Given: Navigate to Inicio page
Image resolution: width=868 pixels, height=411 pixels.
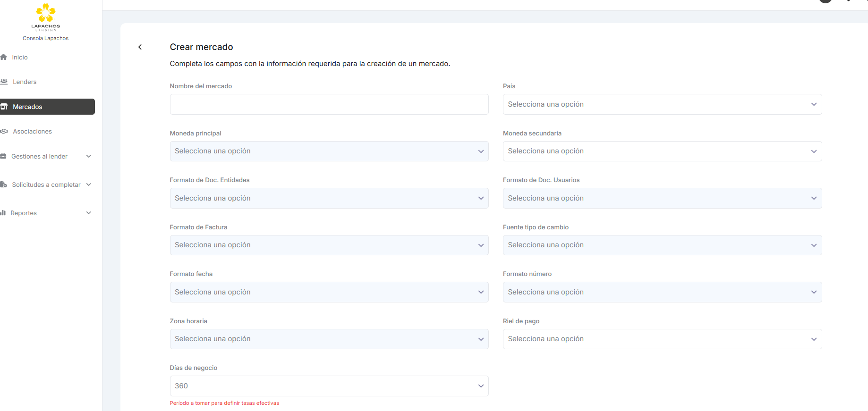Looking at the screenshot, I should (20, 57).
